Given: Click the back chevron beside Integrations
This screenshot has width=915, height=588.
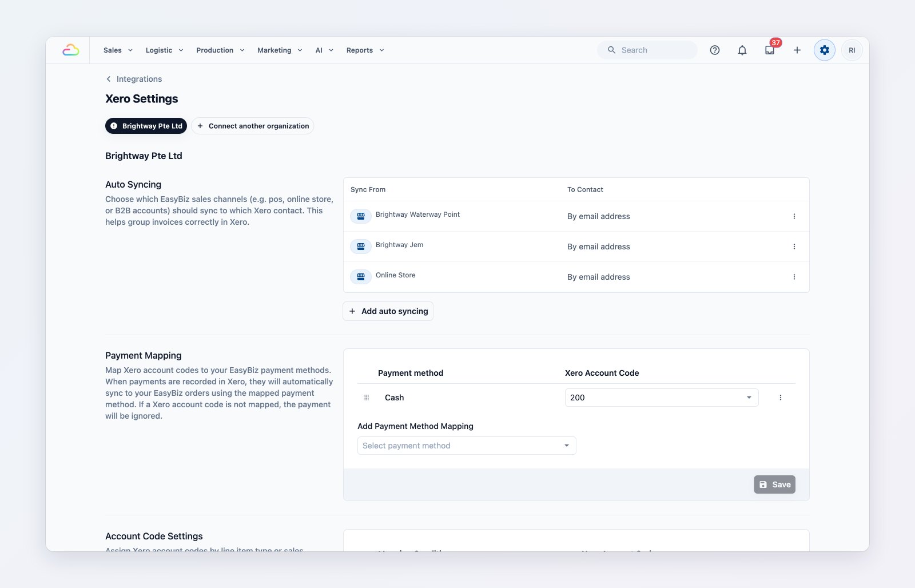Looking at the screenshot, I should point(109,79).
